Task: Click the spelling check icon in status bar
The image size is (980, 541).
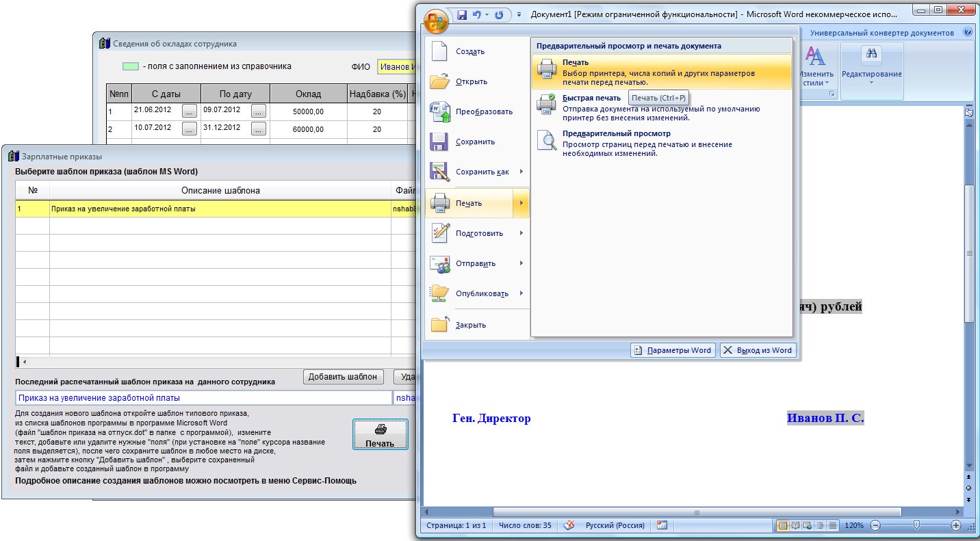Action: [568, 525]
